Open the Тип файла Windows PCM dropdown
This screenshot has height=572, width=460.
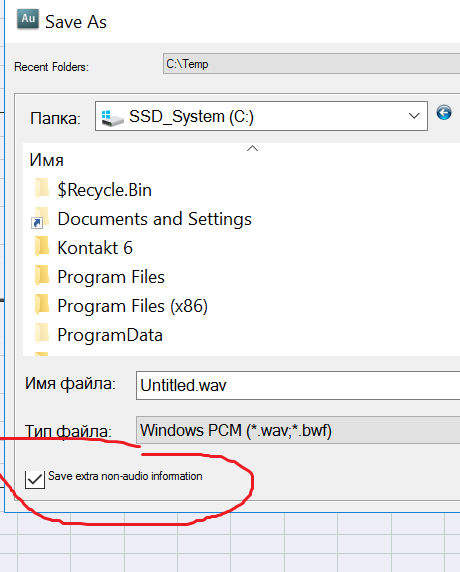click(x=298, y=430)
